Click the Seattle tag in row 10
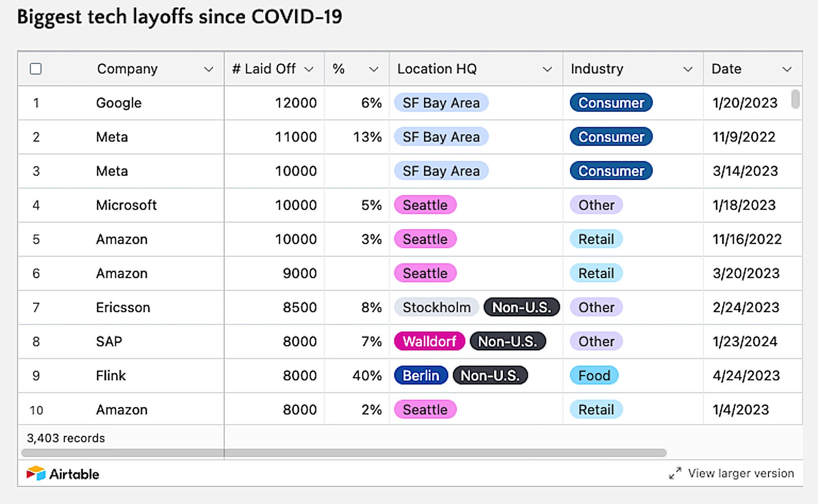This screenshot has width=818, height=504. [425, 409]
